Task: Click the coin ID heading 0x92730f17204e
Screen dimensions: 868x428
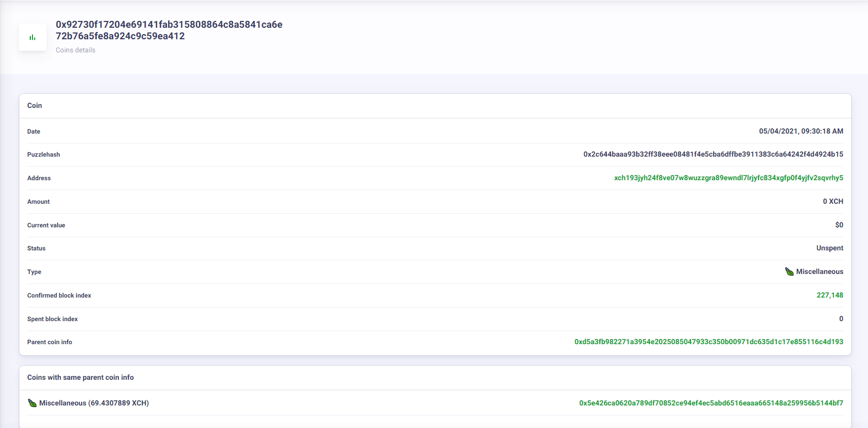Action: point(169,30)
